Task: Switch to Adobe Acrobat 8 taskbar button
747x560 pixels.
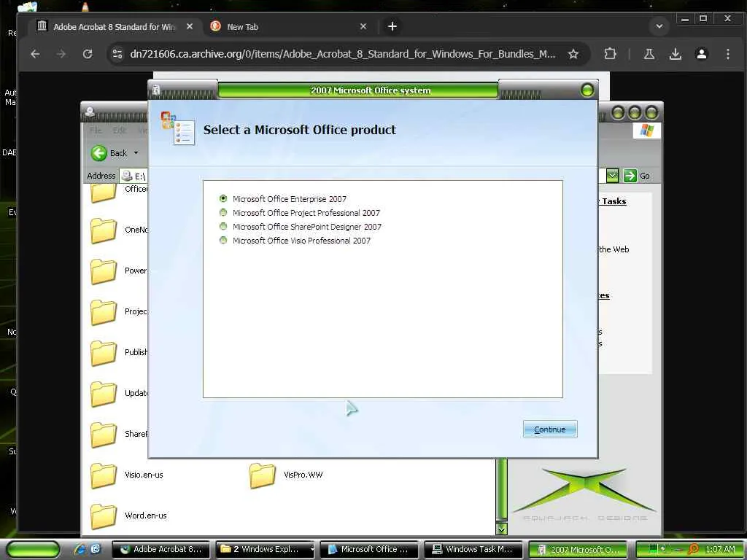Action: (x=160, y=549)
